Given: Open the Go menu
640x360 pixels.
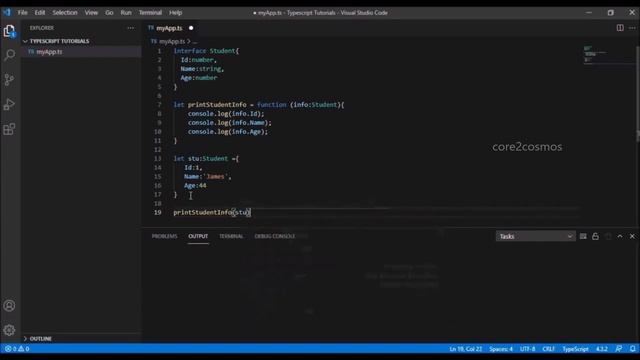Looking at the screenshot, I should coord(109,13).
